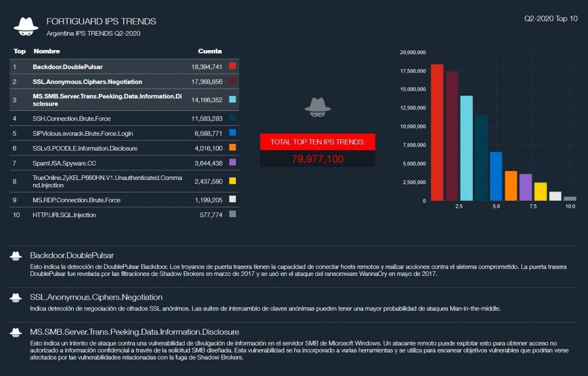This screenshot has height=376, width=588.
Task: Click the hat icon beside the MS.SMB.Server.Trans.Peeking description heading
Action: tap(16, 332)
